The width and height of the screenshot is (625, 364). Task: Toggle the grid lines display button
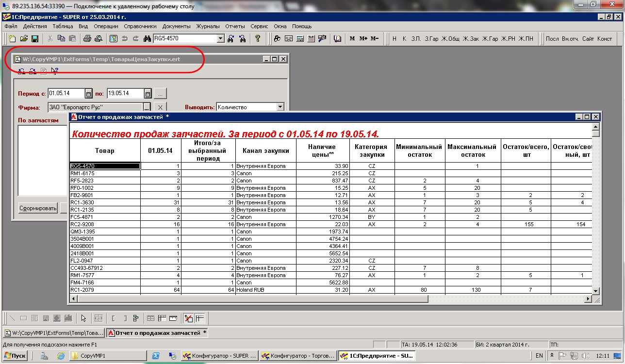(x=150, y=318)
